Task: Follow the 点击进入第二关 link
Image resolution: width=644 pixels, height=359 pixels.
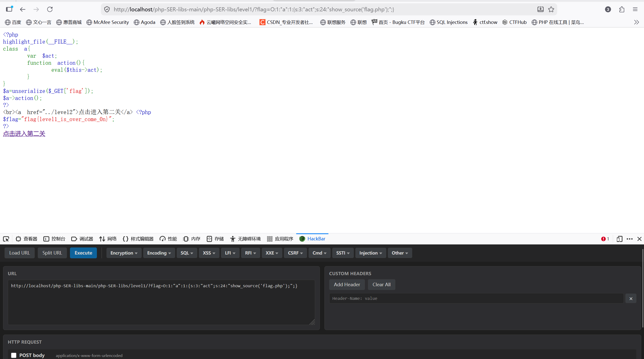Action: (24, 134)
